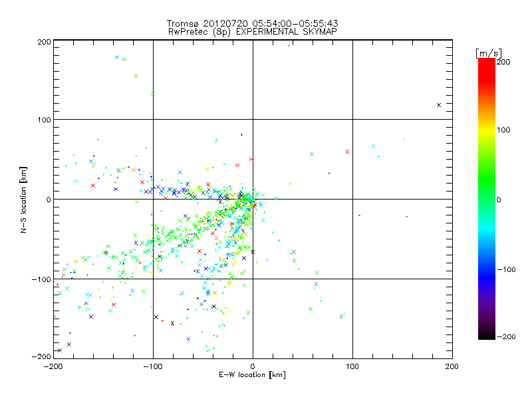Viewport: 532px width, 399px height.
Task: Click the lone black X marker at far upper right
Action: 439,105
